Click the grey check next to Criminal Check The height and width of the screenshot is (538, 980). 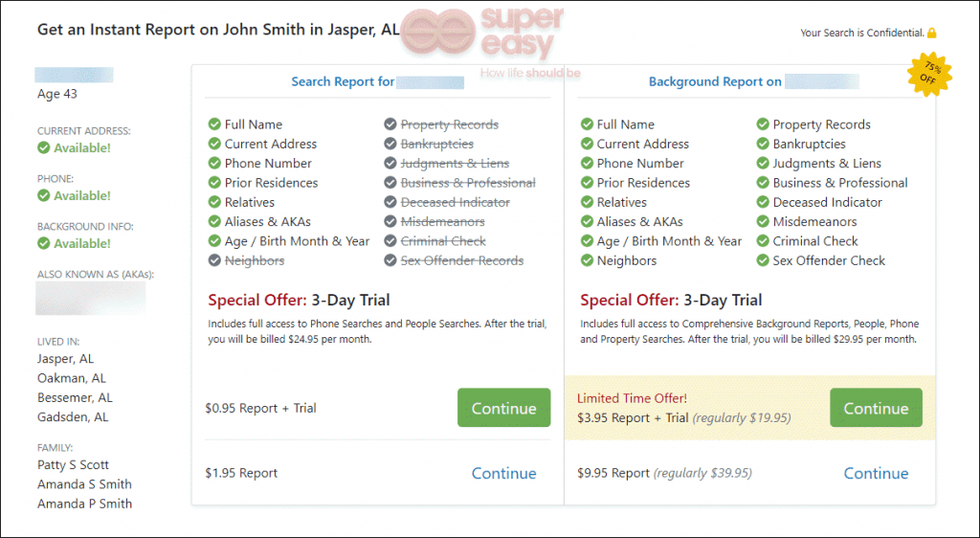coord(390,241)
